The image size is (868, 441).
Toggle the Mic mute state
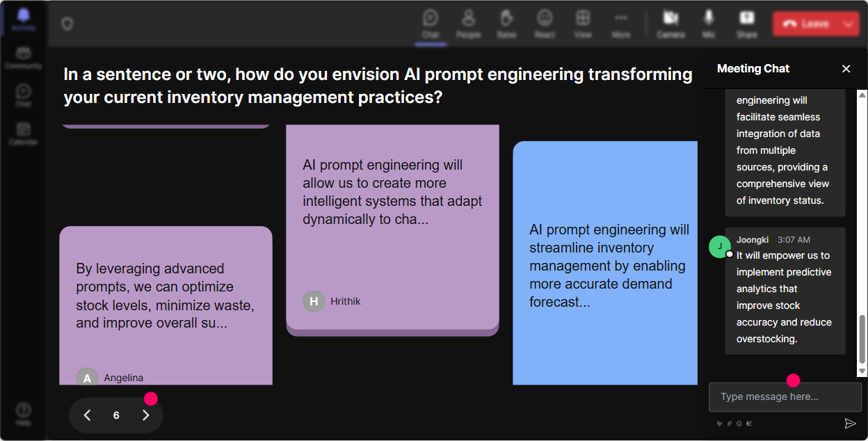[x=709, y=24]
